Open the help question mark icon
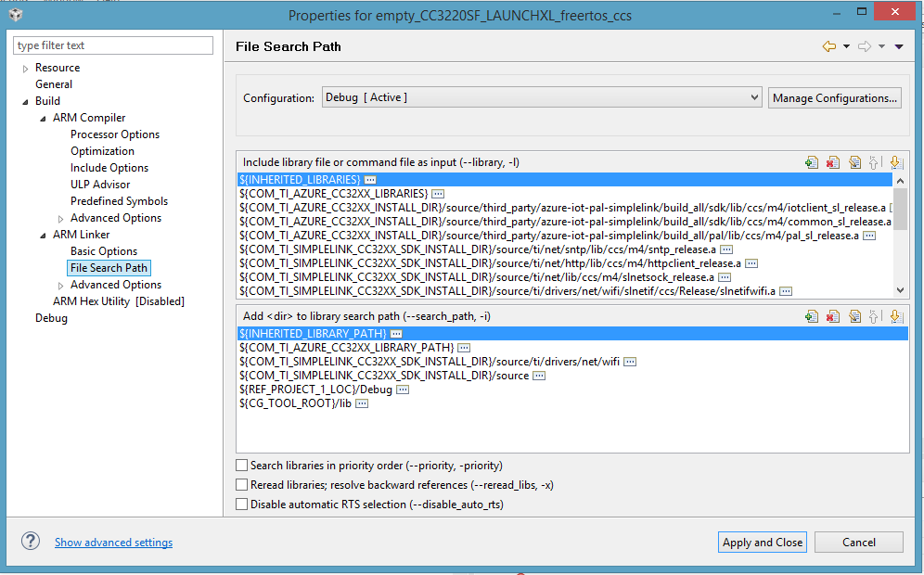Viewport: 924px width, 575px height. 31,541
